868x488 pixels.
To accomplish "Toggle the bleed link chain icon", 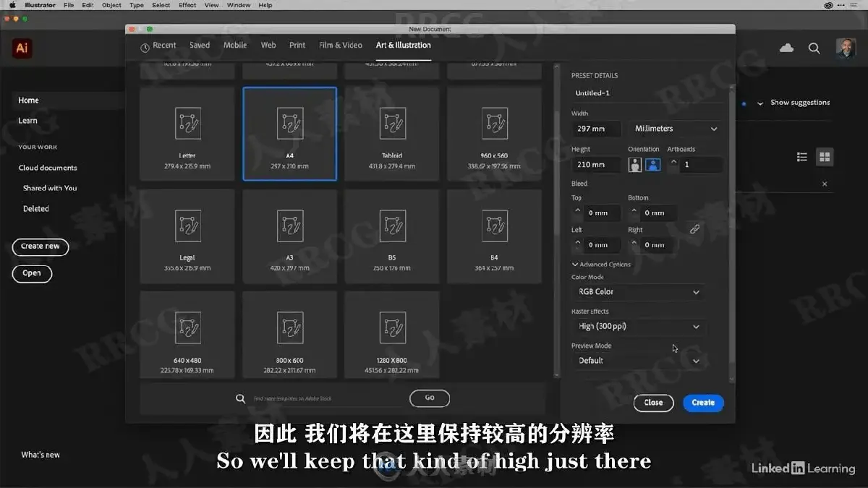I will click(694, 228).
